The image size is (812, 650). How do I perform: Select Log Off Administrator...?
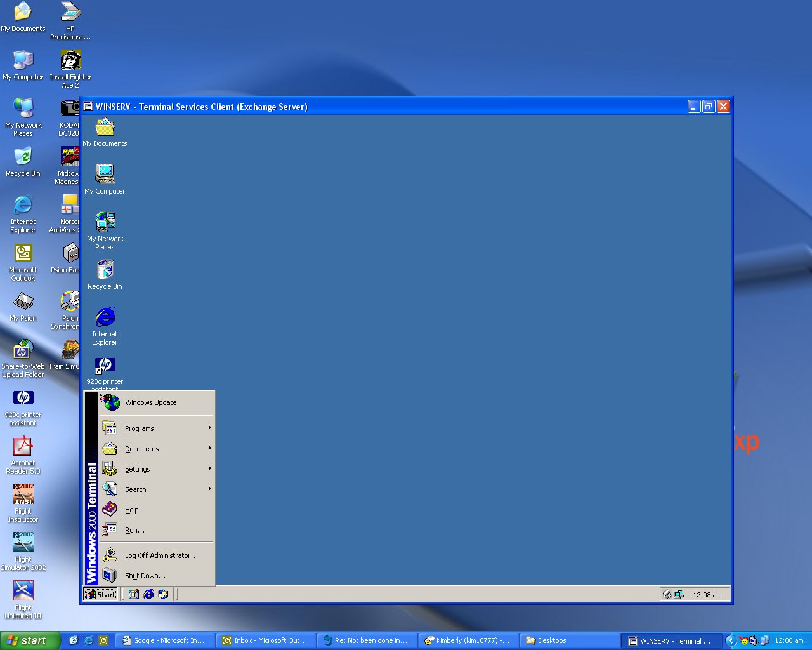tap(161, 555)
